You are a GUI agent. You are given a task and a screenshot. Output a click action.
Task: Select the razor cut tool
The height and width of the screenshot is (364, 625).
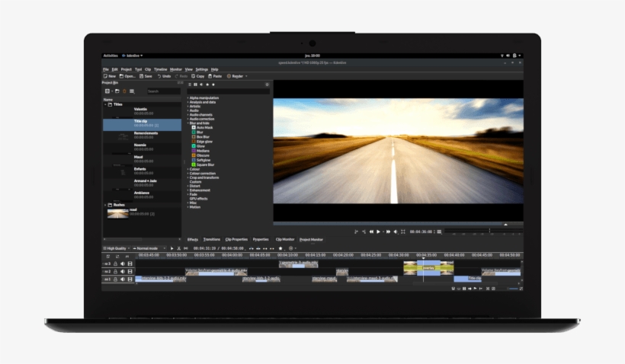[178, 248]
